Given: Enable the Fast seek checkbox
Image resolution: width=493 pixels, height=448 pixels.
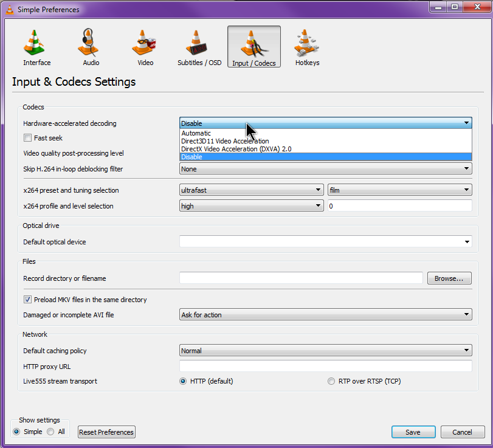Looking at the screenshot, I should (28, 138).
